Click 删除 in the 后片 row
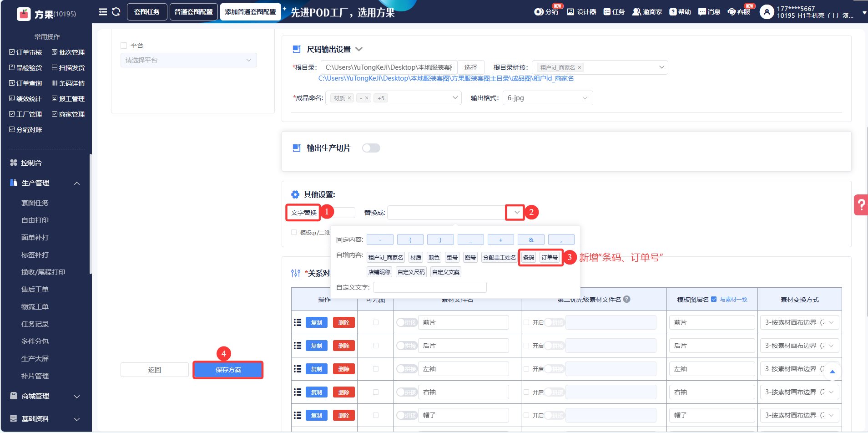The height and width of the screenshot is (433, 868). point(344,346)
